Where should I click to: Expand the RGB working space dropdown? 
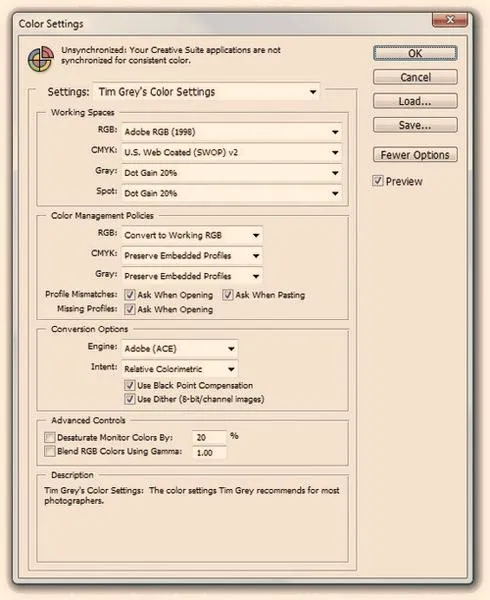231,132
